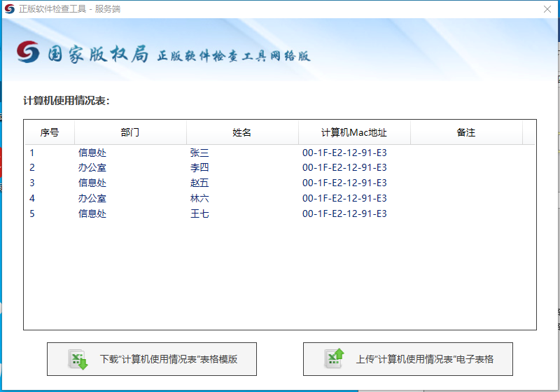The height and width of the screenshot is (392, 560).
Task: Click the Mac address in row 4
Action: 344,198
